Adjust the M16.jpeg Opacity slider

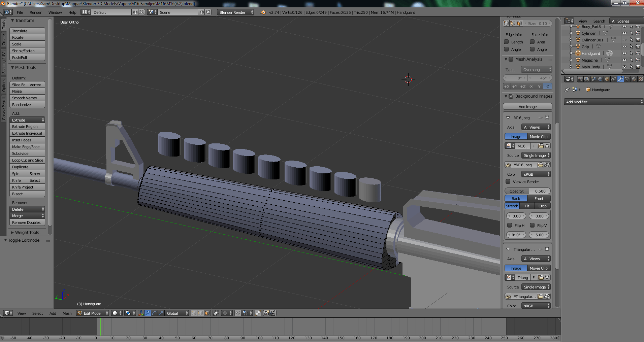tap(527, 191)
